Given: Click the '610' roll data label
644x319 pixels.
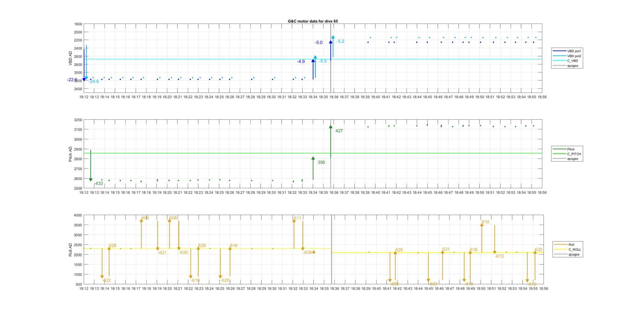Looking at the screenshot, I should point(486,222).
